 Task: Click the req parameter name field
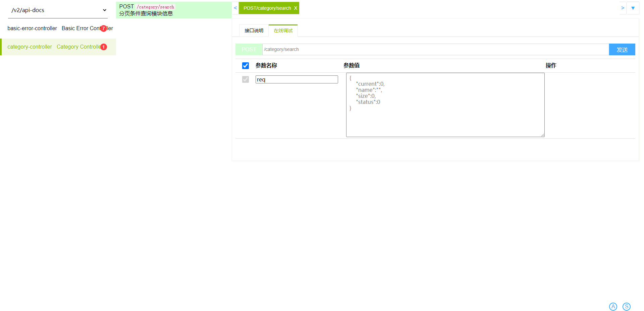tap(297, 79)
